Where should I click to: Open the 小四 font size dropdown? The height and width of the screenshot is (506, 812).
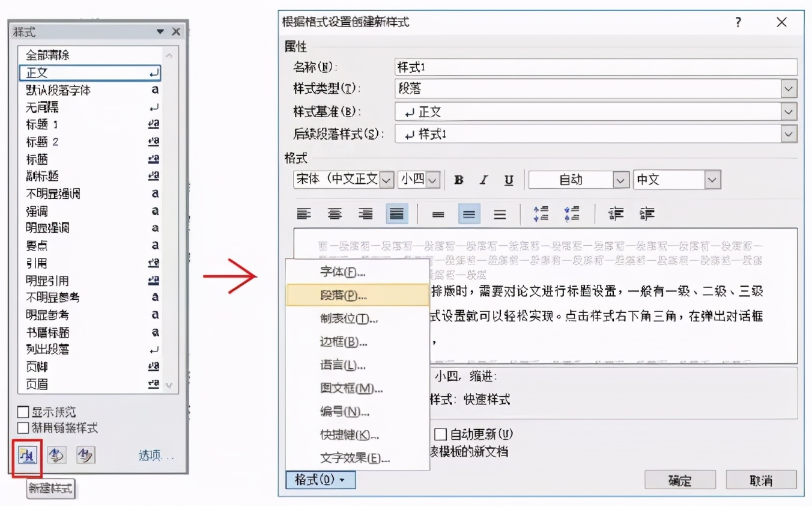(x=433, y=180)
